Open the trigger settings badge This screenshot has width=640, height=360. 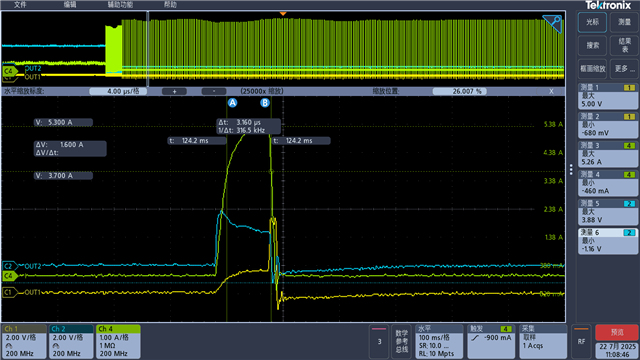point(491,342)
